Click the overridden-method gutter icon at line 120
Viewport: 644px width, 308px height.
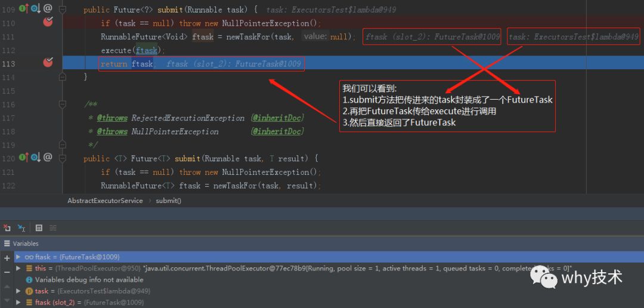click(36, 157)
